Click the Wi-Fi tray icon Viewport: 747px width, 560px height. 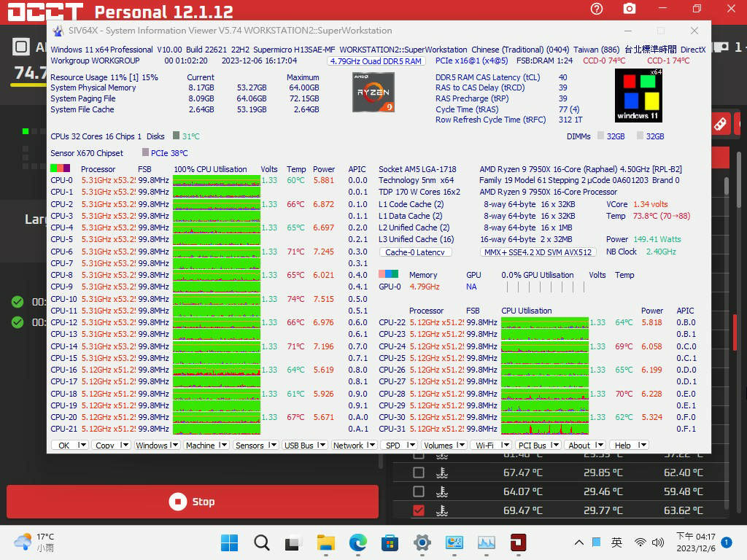[x=640, y=542]
